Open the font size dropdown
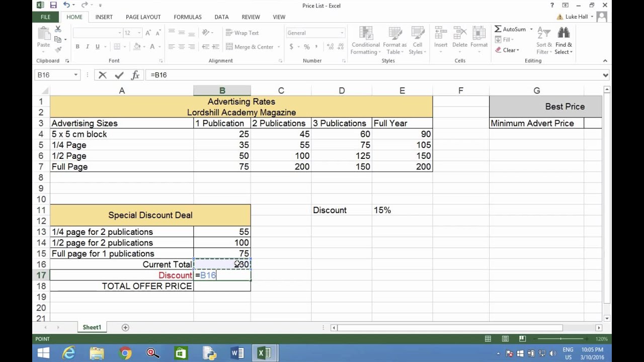This screenshot has width=644, height=362. [139, 33]
